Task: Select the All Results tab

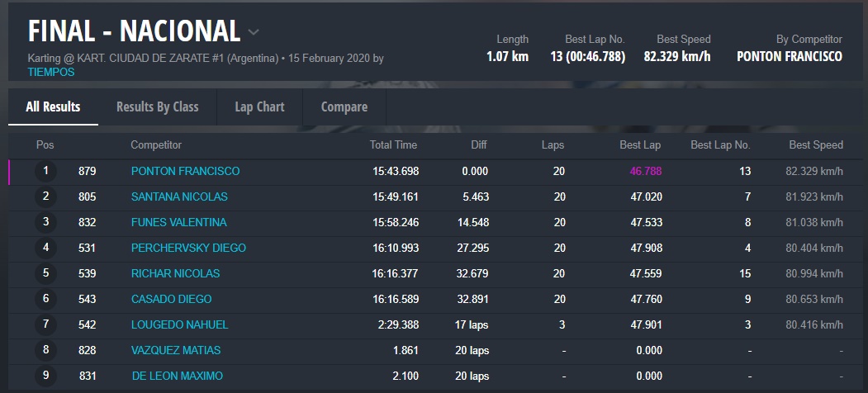Action: [53, 107]
